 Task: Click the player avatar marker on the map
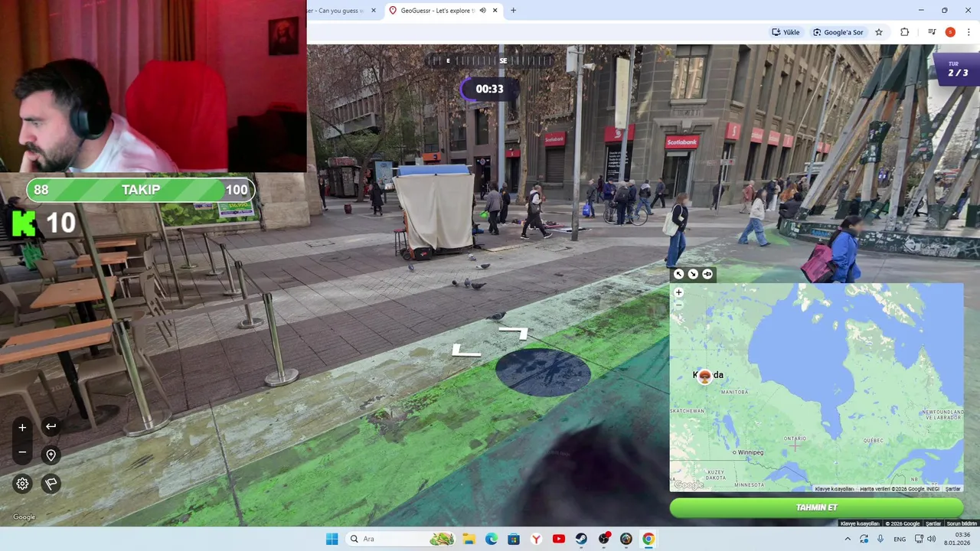704,375
